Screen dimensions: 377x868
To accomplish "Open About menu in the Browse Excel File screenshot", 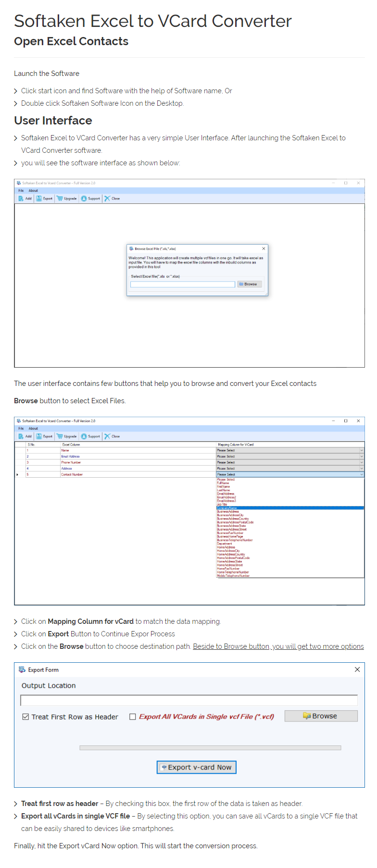I will click(x=33, y=191).
